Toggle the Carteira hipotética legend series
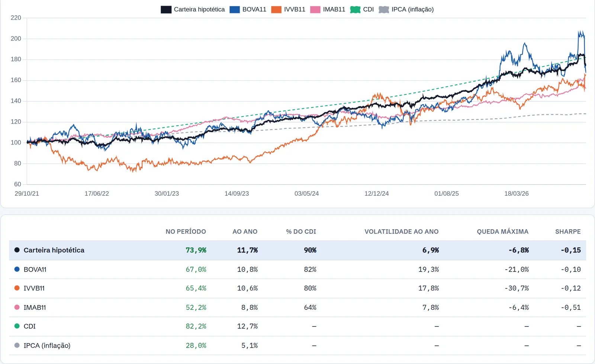Image resolution: width=595 pixels, height=364 pixels. pyautogui.click(x=193, y=9)
